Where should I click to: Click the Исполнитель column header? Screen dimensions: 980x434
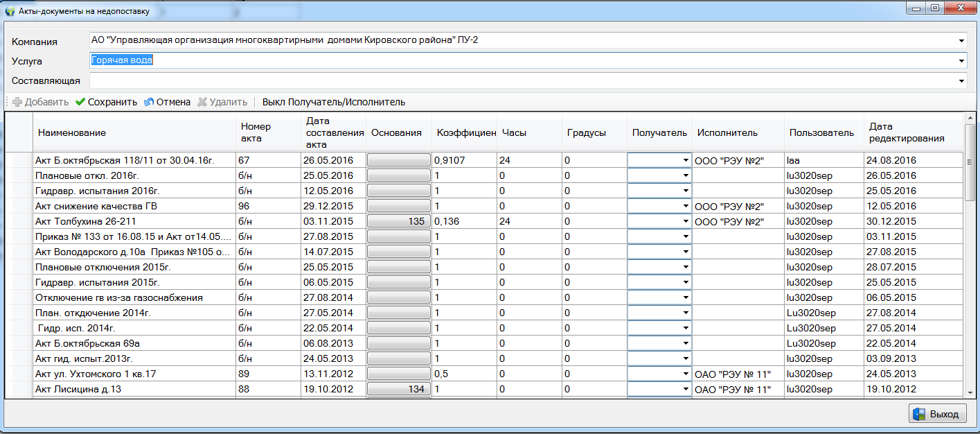click(x=738, y=132)
